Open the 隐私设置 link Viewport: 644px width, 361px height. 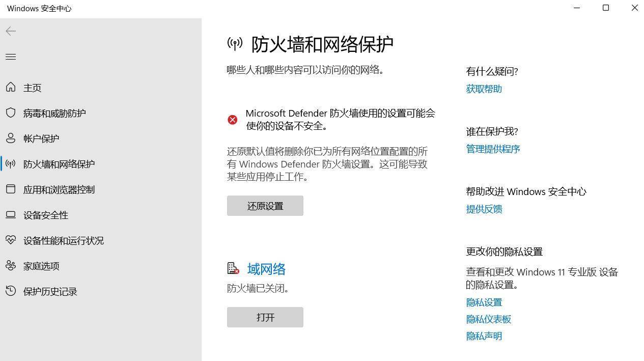[x=484, y=302]
